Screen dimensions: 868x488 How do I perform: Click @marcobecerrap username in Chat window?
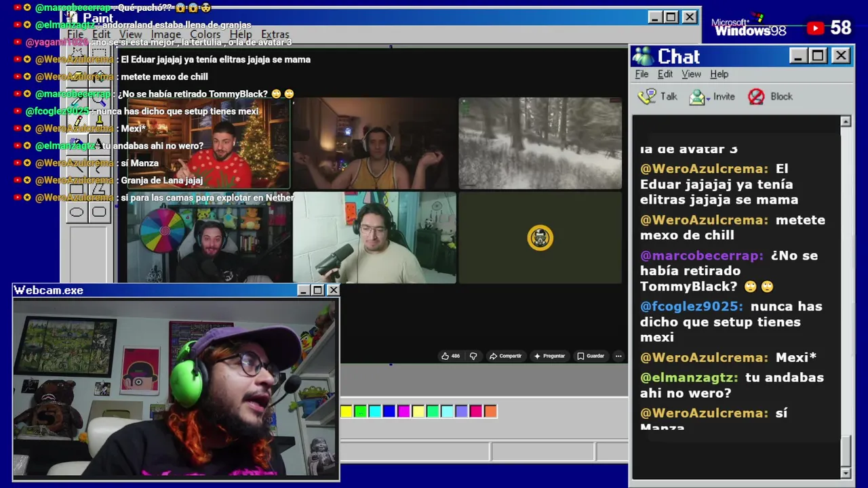(x=701, y=256)
